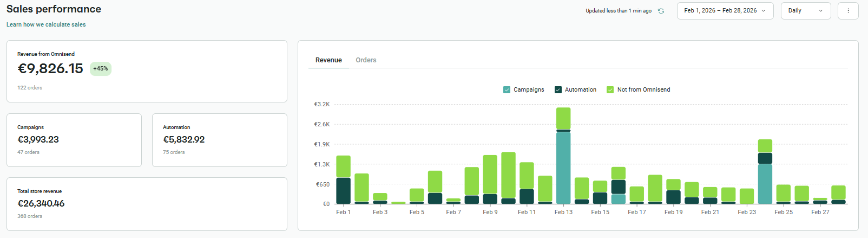Select the €5,832.92 automation value
This screenshot has width=868, height=238.
pos(184,140)
